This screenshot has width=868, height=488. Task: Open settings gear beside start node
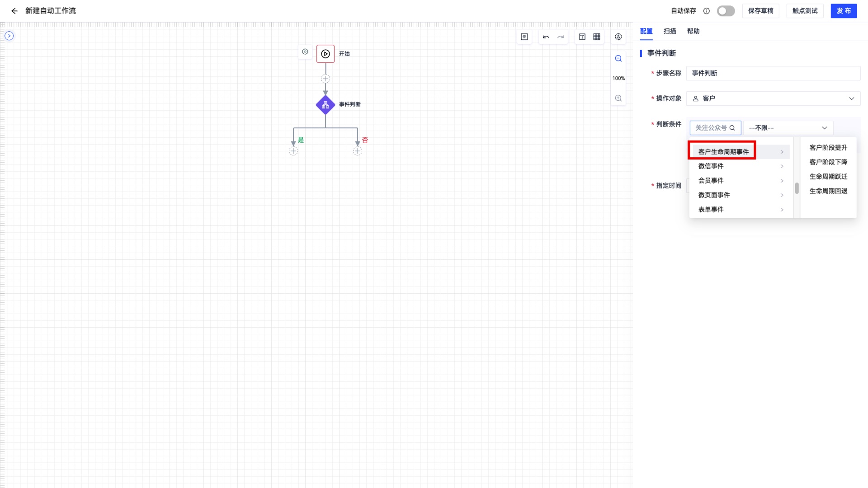pyautogui.click(x=305, y=52)
